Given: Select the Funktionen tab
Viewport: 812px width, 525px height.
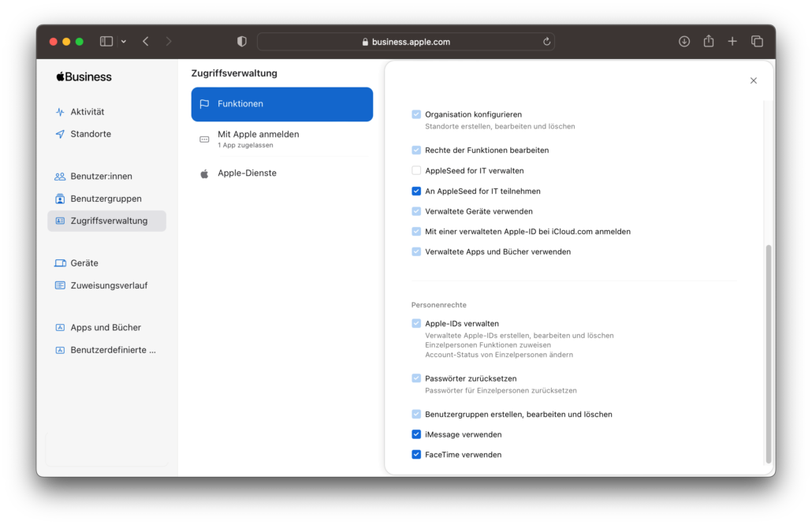Looking at the screenshot, I should [x=281, y=104].
